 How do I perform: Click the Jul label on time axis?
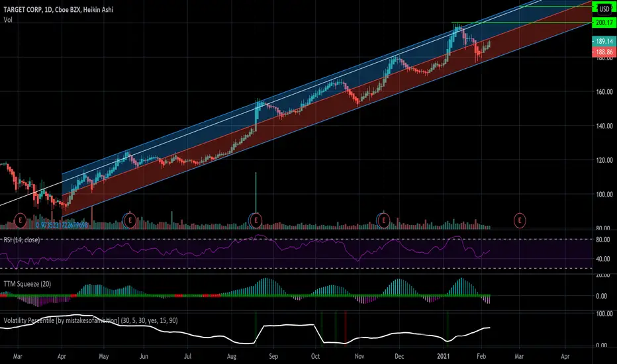click(x=188, y=356)
